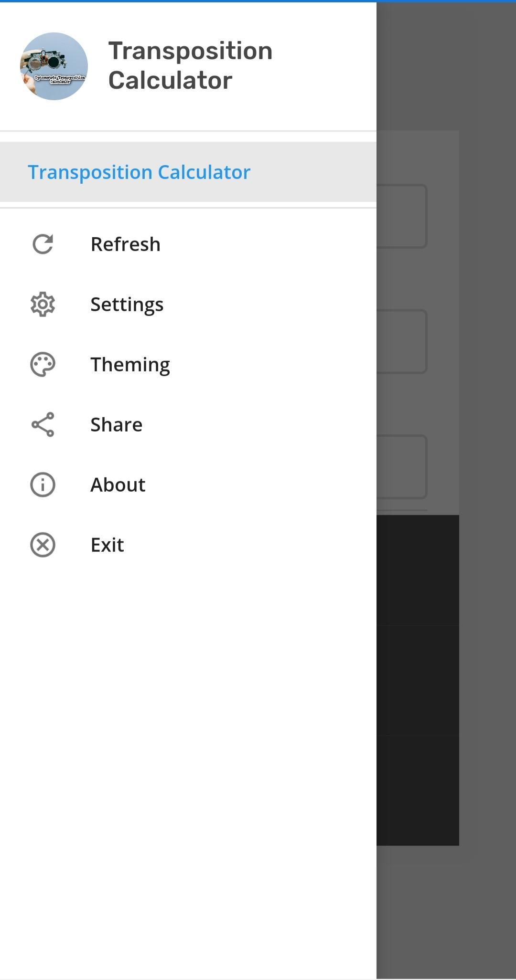Tap the circular app logo image
This screenshot has width=516, height=980.
pos(54,66)
